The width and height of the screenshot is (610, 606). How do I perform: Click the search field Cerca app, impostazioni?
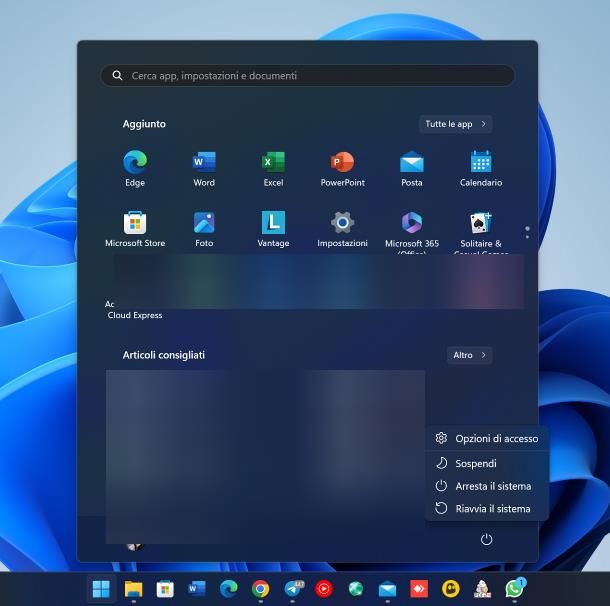(308, 75)
